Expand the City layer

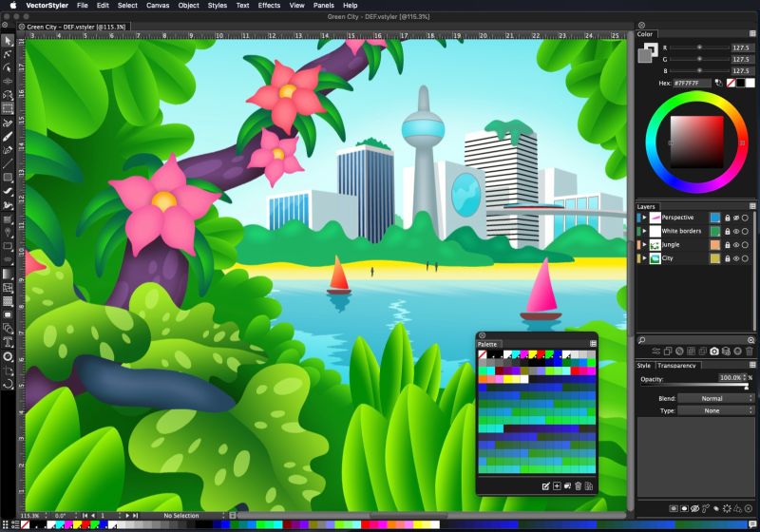tap(644, 258)
